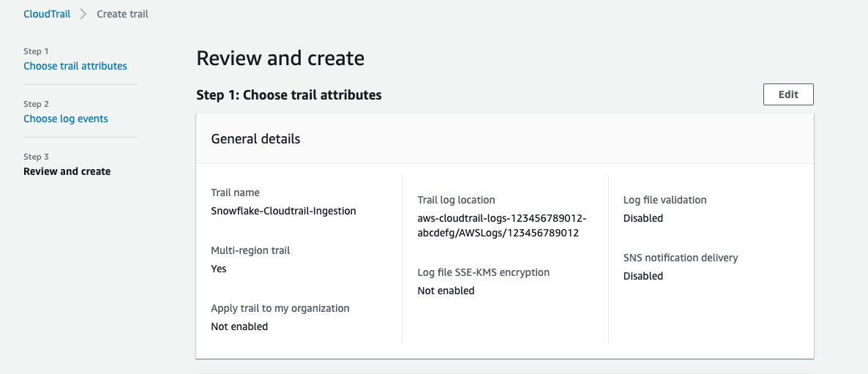Click the Trail name field label
The height and width of the screenshot is (374, 868).
pyautogui.click(x=235, y=192)
